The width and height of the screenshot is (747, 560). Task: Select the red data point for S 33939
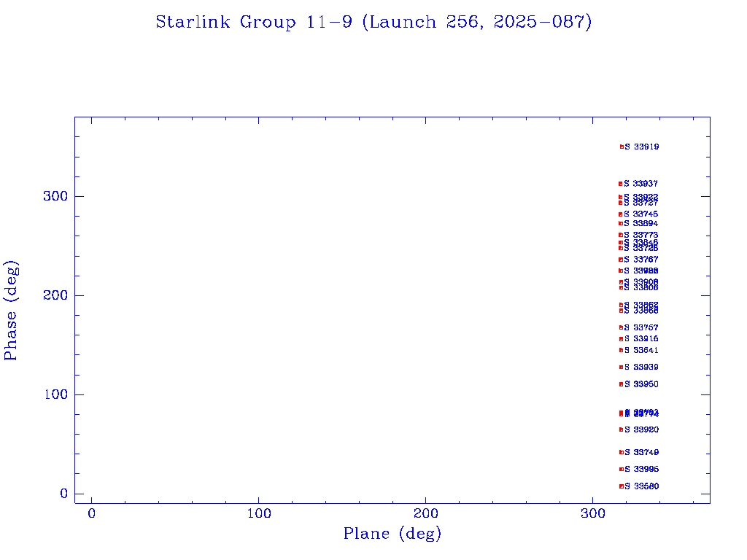click(621, 367)
